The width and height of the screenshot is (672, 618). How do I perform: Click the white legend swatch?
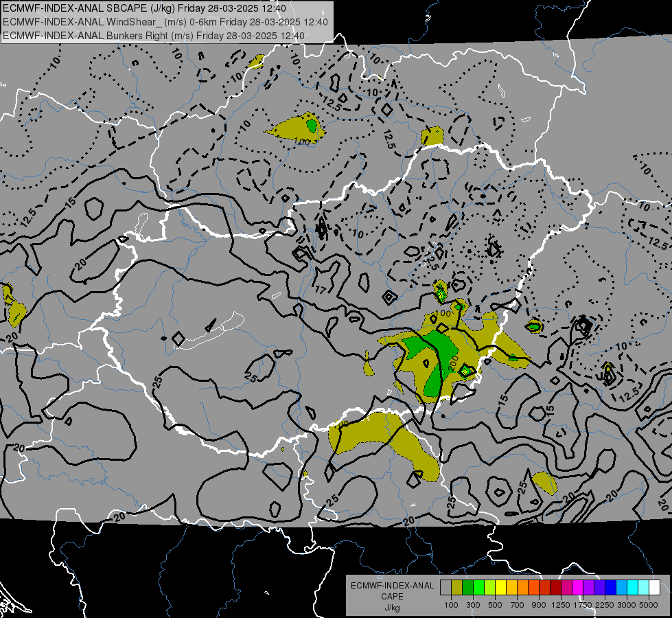coord(654,587)
